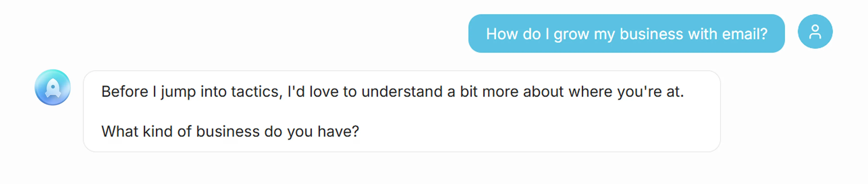Click the sentence starting "Before I jump into tactics"

click(392, 92)
